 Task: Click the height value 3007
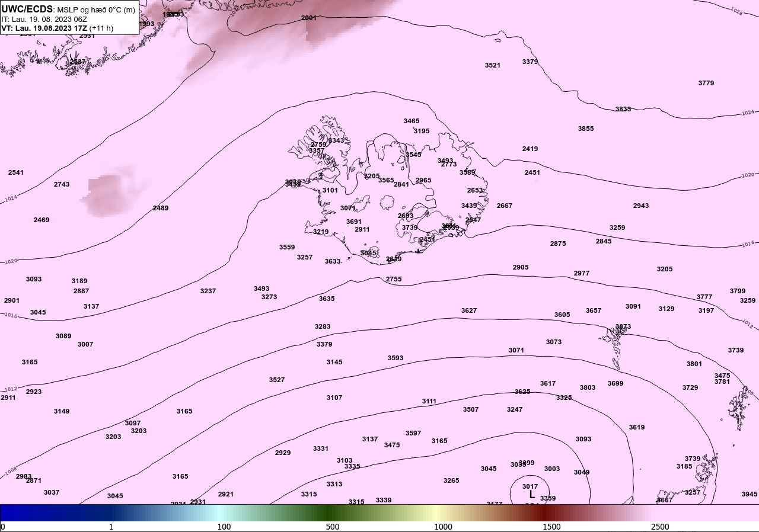(85, 344)
